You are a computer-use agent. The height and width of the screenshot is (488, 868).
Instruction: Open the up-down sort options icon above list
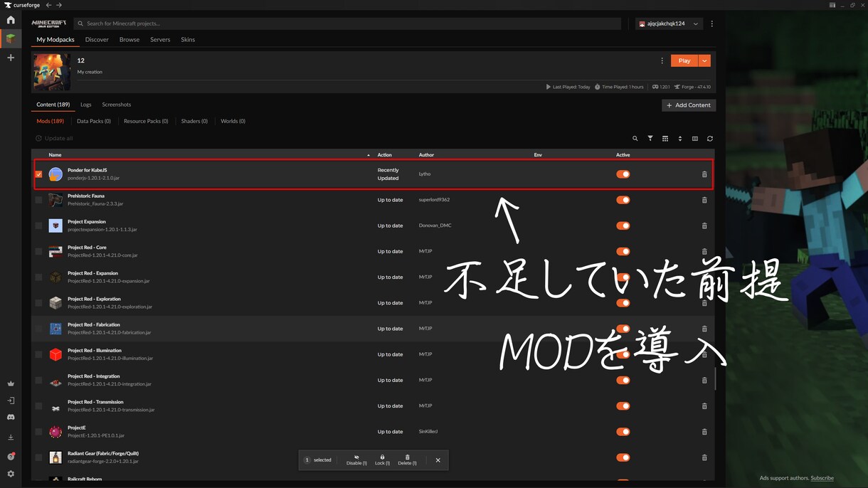point(680,139)
